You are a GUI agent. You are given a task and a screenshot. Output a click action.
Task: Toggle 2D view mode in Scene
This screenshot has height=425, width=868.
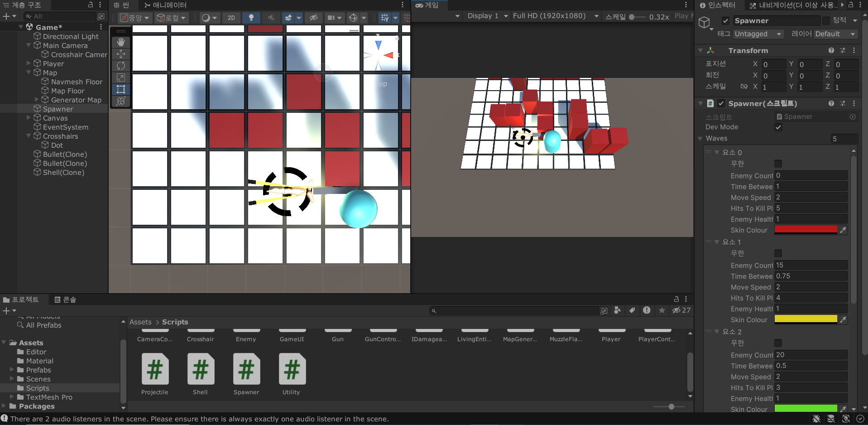[231, 18]
